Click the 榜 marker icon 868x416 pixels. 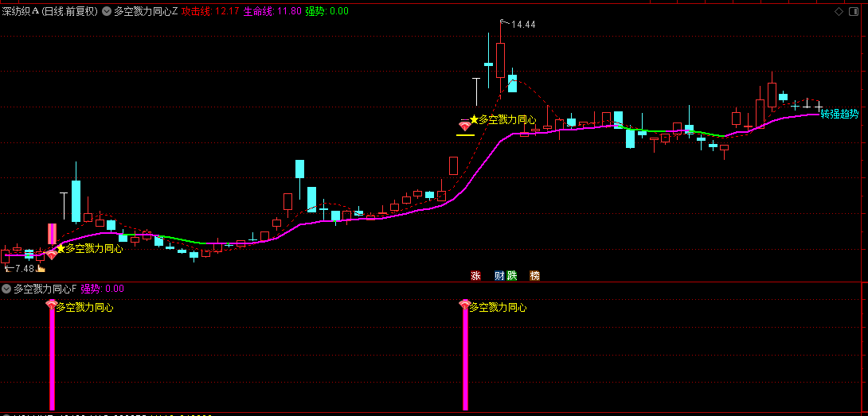tap(535, 275)
